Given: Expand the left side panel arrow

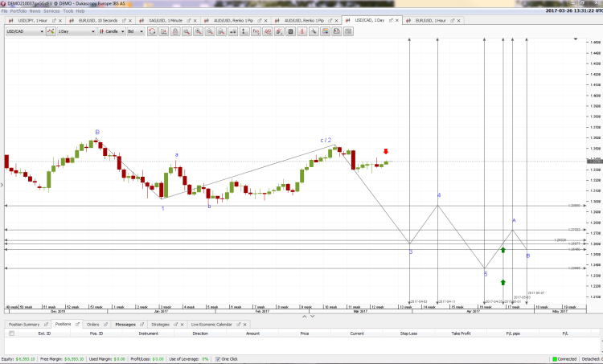Looking at the screenshot, I should (2, 185).
